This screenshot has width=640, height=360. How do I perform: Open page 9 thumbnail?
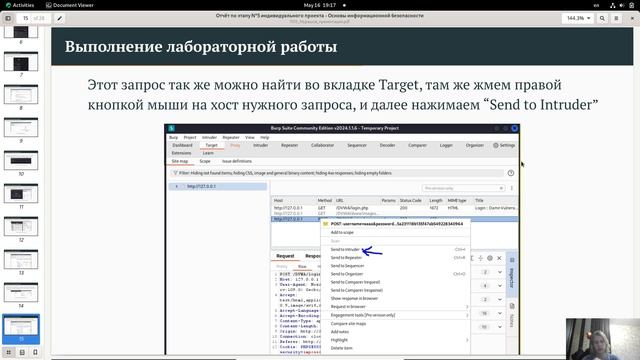coord(21,128)
